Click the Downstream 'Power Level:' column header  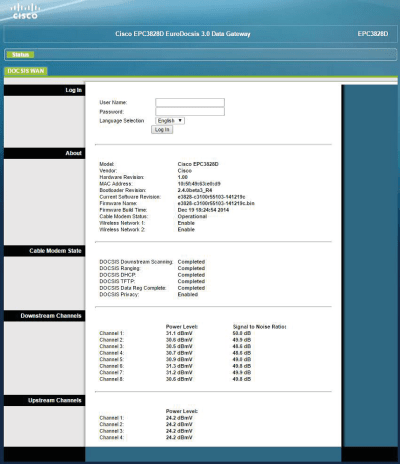pos(182,327)
